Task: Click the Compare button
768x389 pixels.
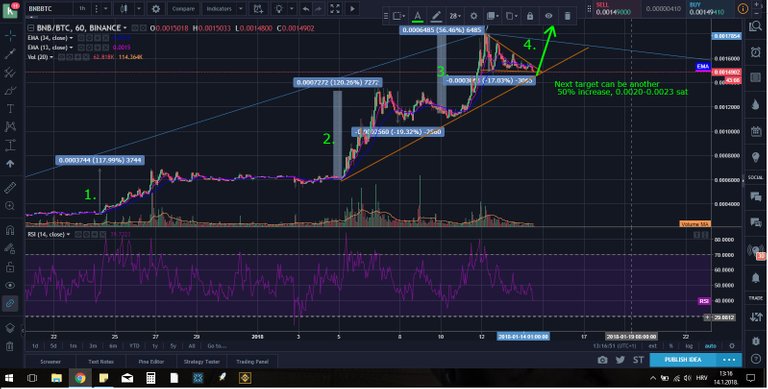Action: [182, 9]
